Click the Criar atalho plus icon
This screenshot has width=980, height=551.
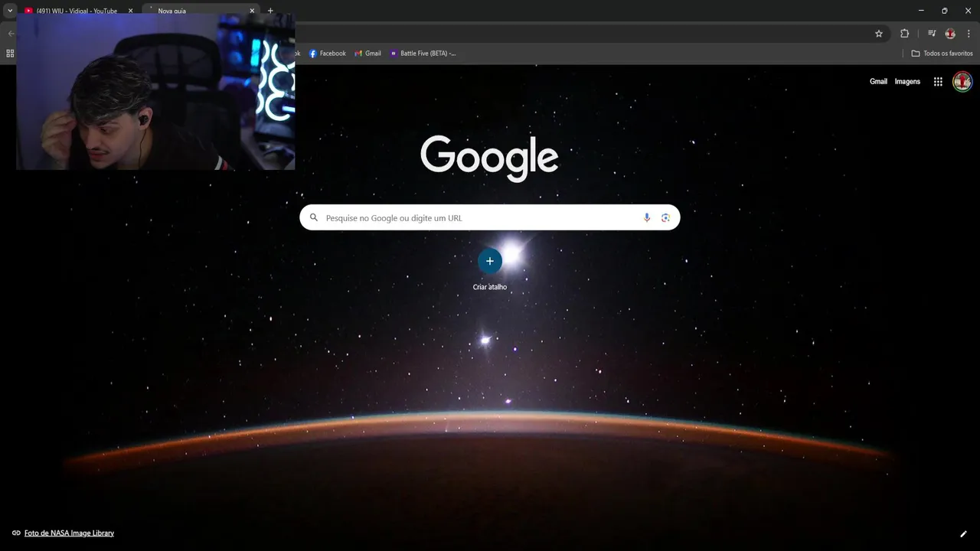click(490, 261)
